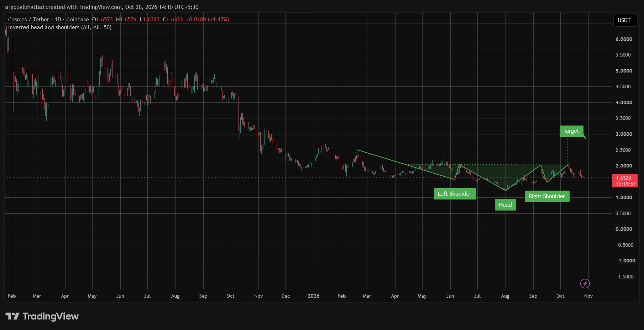
Task: Click the open price value O1.6573
Action: [103, 20]
